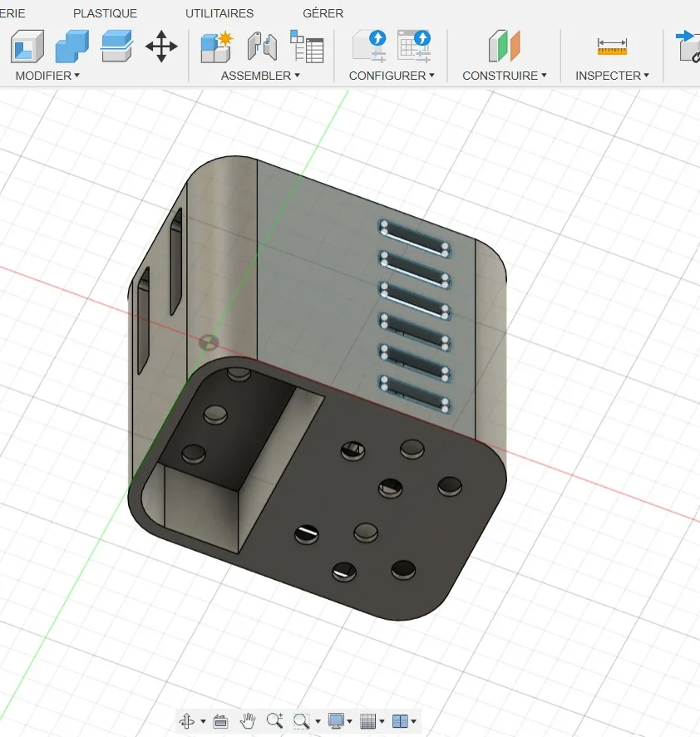
Task: Select the Shell tool icon
Action: (x=27, y=46)
